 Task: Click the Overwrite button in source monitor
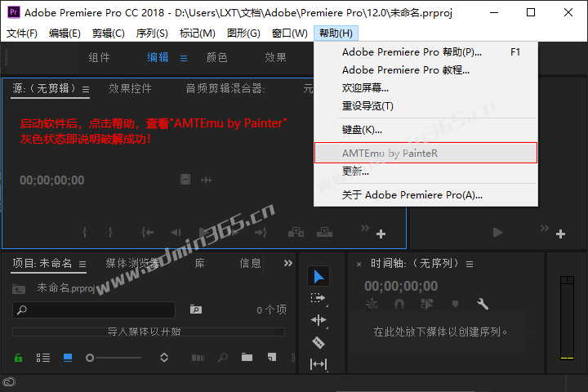pyautogui.click(x=324, y=233)
